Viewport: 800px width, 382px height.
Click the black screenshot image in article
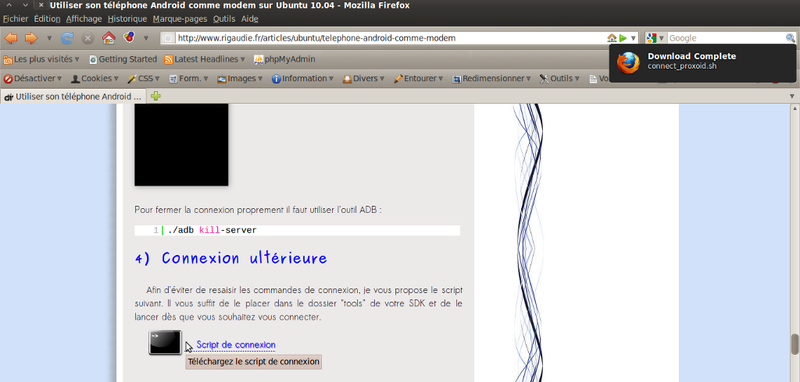(x=181, y=145)
